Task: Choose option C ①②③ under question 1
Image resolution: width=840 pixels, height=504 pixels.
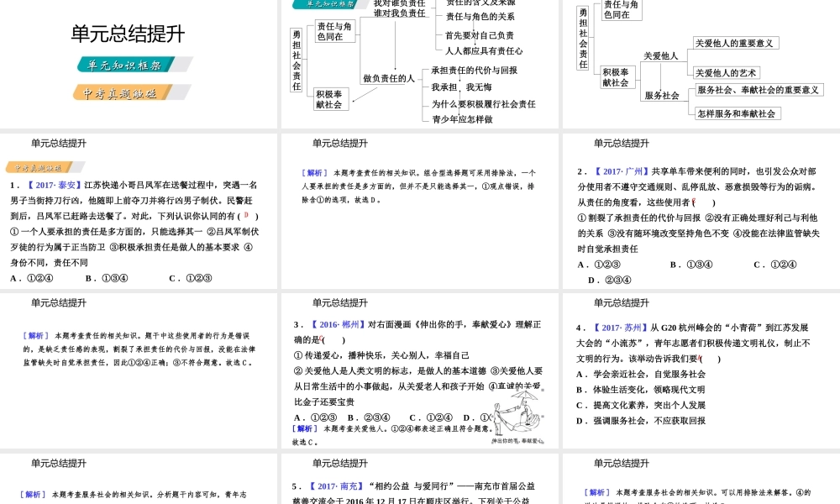Action: pyautogui.click(x=191, y=278)
